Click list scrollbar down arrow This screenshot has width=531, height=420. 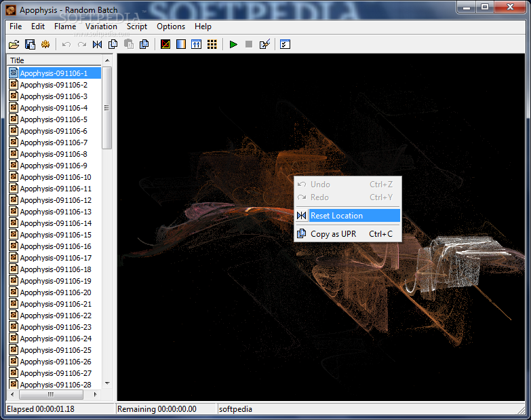click(x=107, y=383)
